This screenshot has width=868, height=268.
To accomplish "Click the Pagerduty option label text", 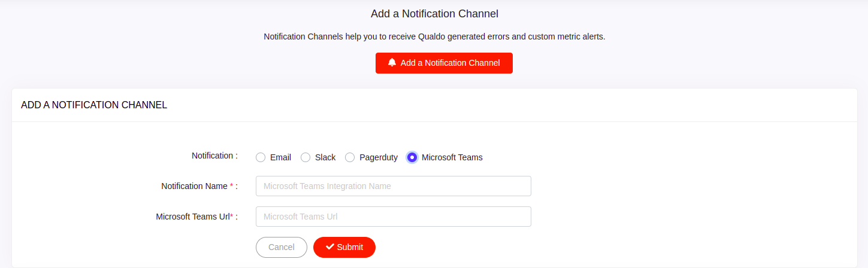I will (x=378, y=157).
